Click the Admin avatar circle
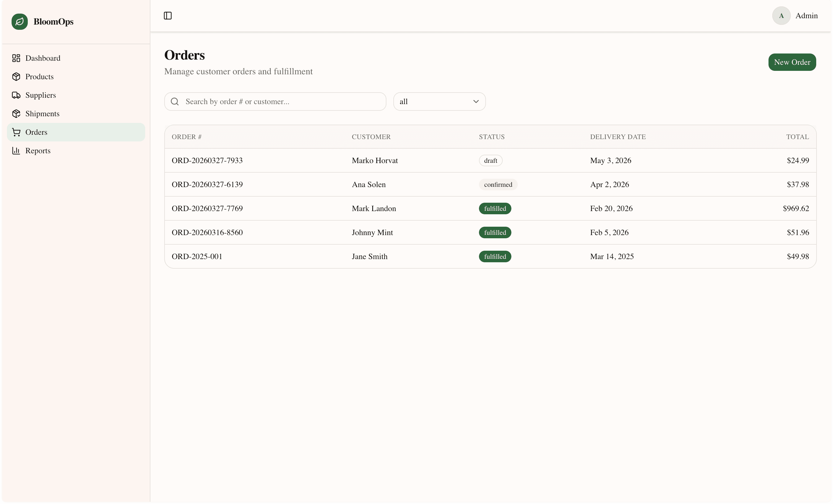 tap(781, 16)
